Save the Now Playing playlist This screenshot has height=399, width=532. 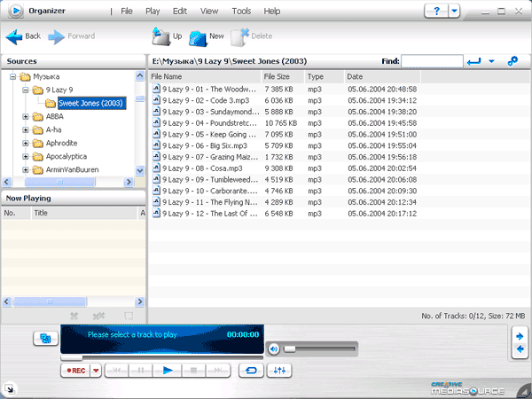coord(129,317)
